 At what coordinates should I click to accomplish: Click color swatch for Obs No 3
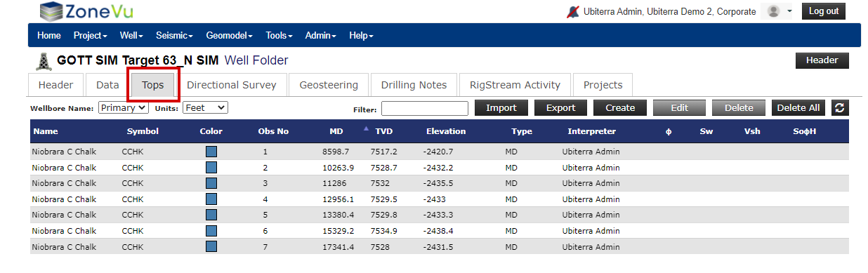(211, 183)
